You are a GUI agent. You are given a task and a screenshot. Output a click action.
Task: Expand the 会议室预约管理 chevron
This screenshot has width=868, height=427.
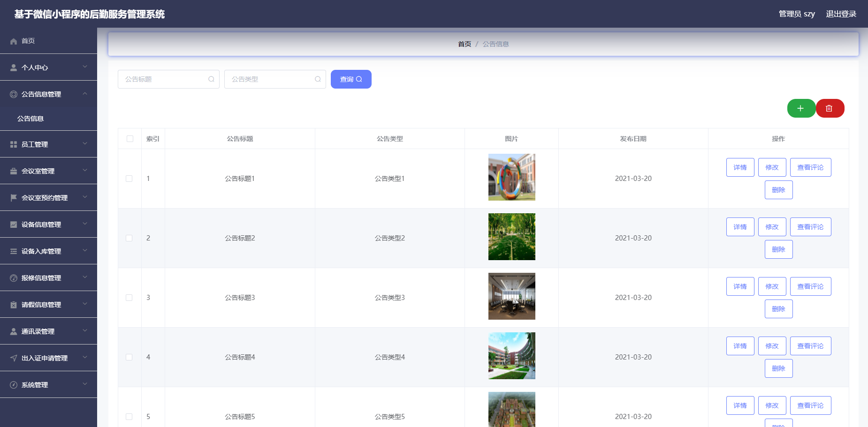(x=85, y=197)
